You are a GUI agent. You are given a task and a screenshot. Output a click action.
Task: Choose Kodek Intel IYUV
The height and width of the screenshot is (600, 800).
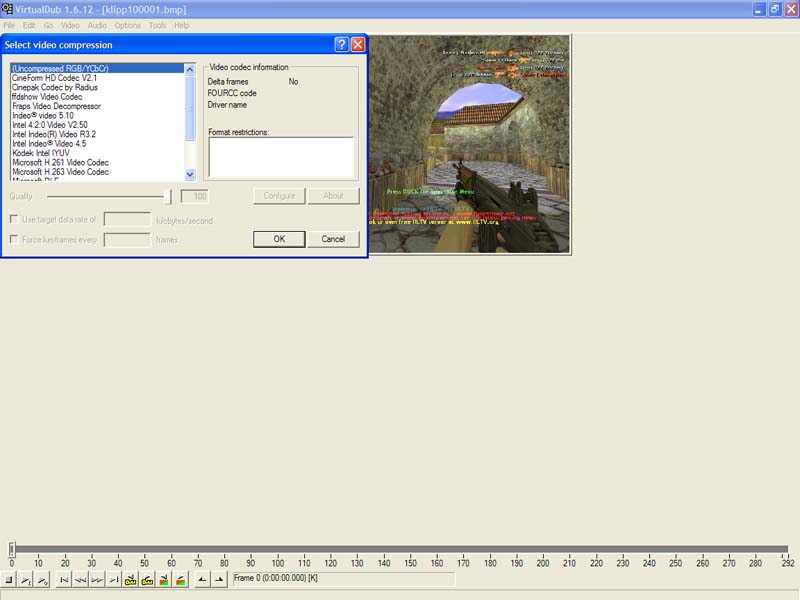[x=97, y=153]
